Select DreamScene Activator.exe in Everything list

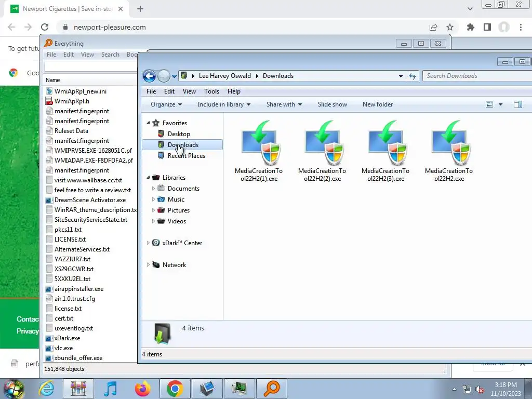click(90, 200)
